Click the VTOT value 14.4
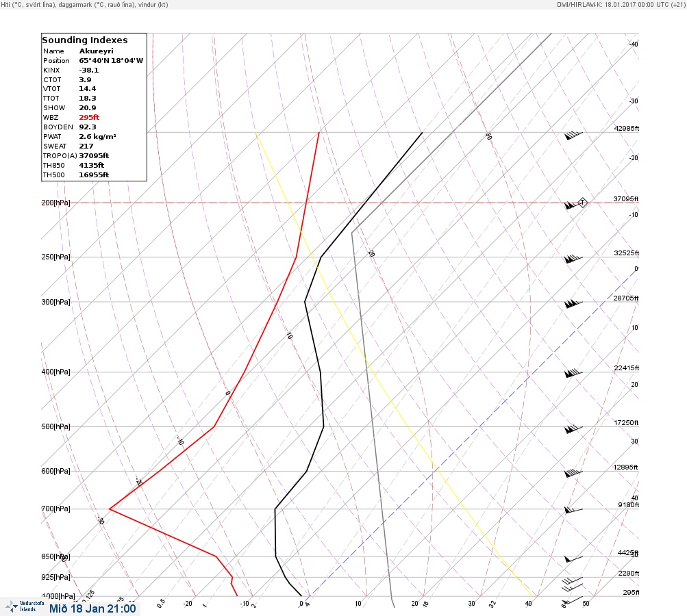687x616 pixels. (x=88, y=88)
